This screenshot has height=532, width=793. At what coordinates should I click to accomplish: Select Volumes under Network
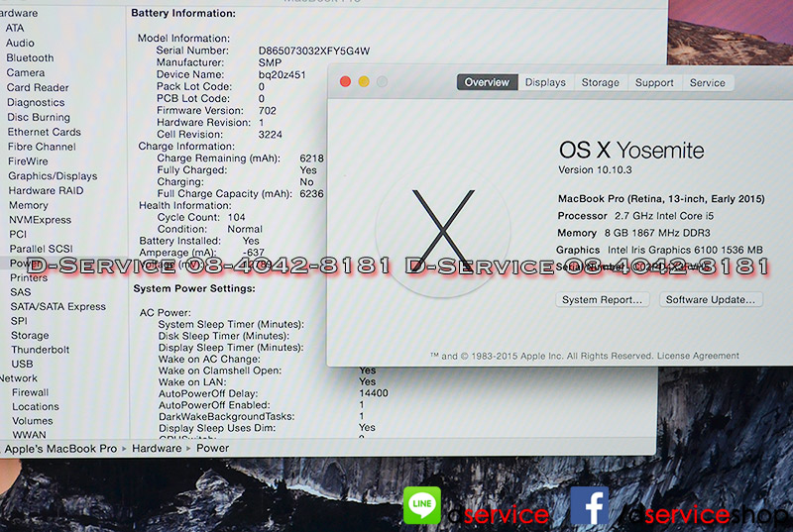tap(33, 421)
